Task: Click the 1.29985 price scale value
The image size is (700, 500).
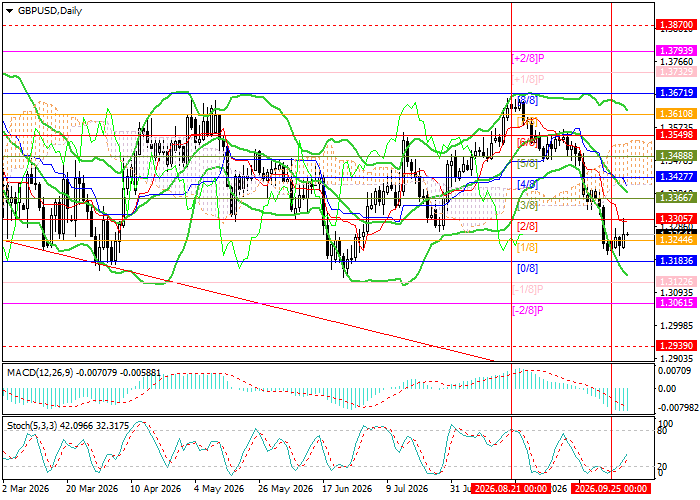Action: click(x=676, y=325)
